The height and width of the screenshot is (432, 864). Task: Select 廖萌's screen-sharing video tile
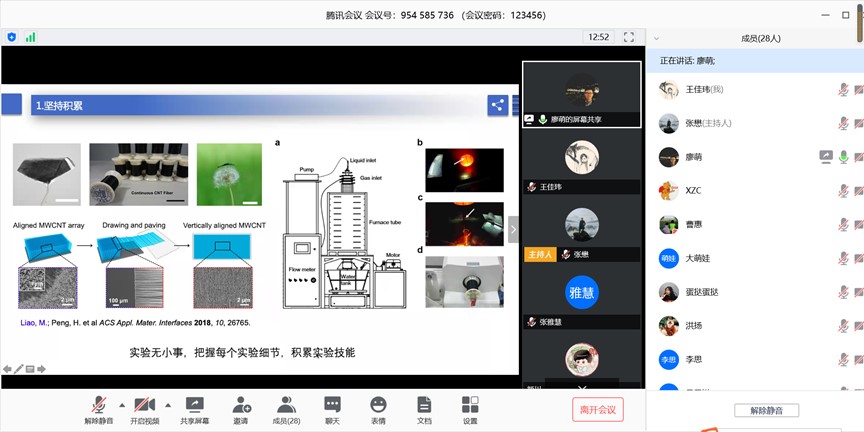click(582, 94)
